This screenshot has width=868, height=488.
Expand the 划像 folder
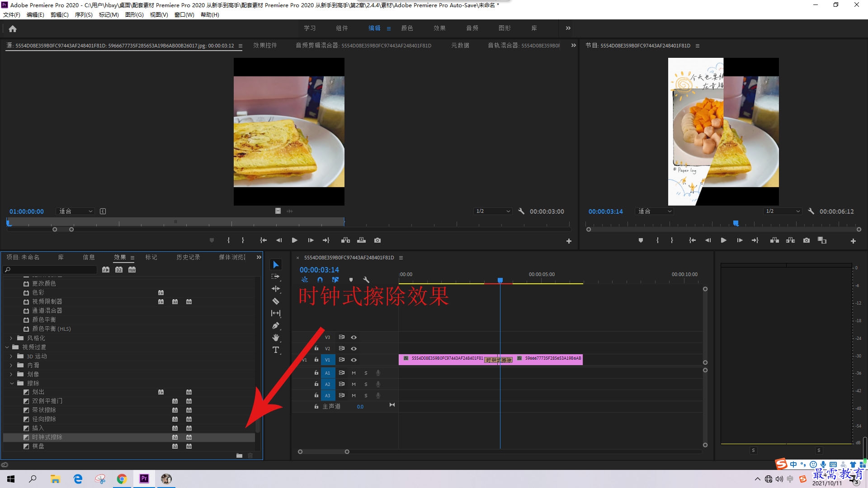pos(11,374)
